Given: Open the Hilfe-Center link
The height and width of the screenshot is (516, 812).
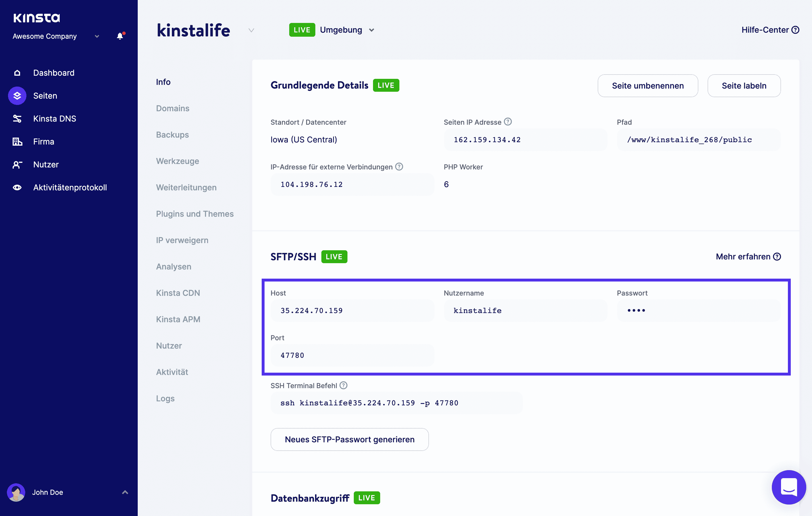Looking at the screenshot, I should (770, 30).
